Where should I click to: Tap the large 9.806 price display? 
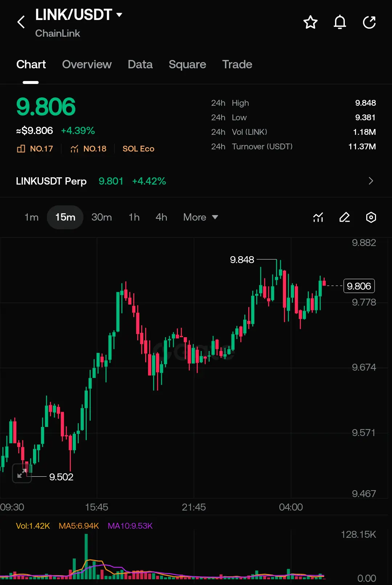point(46,107)
